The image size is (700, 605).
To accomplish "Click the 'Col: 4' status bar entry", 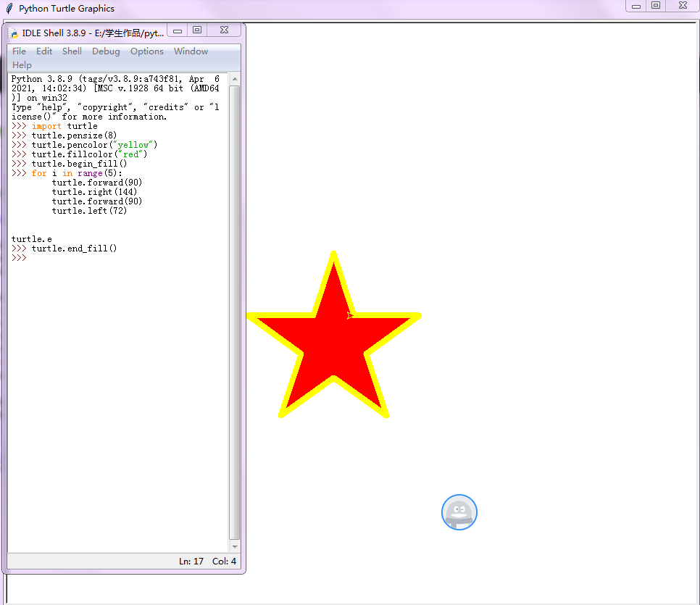I will pyautogui.click(x=224, y=562).
